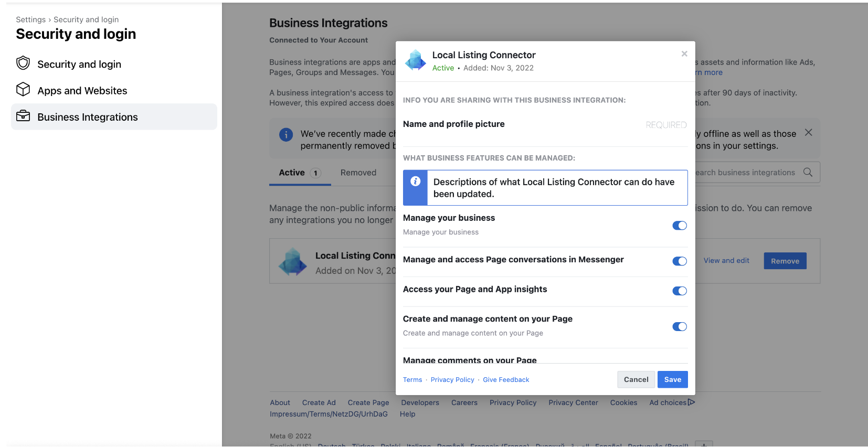
Task: Click the briefcase icon beside Business Integrations
Action: coord(23,116)
